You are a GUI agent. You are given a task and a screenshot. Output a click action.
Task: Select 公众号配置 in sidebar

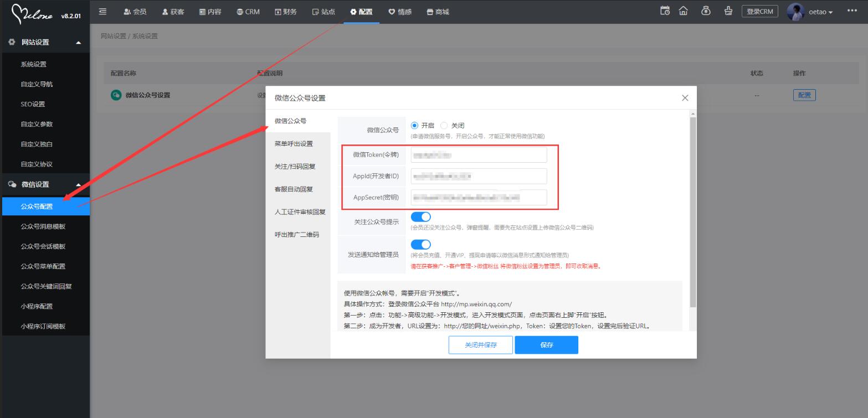pyautogui.click(x=45, y=207)
